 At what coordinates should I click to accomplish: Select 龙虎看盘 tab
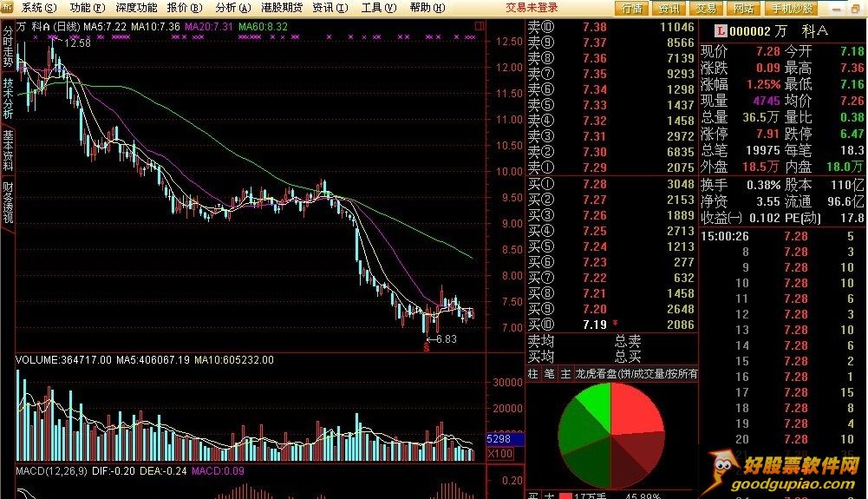pyautogui.click(x=636, y=374)
